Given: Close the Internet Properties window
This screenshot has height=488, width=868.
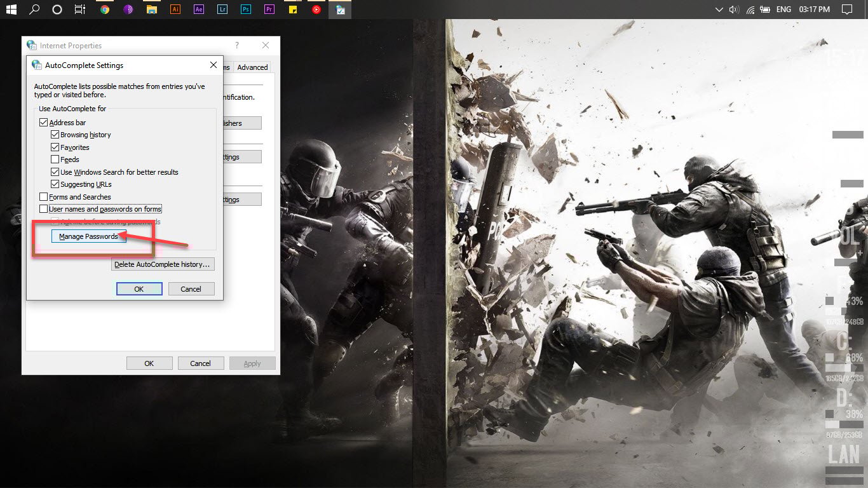Looking at the screenshot, I should (266, 45).
